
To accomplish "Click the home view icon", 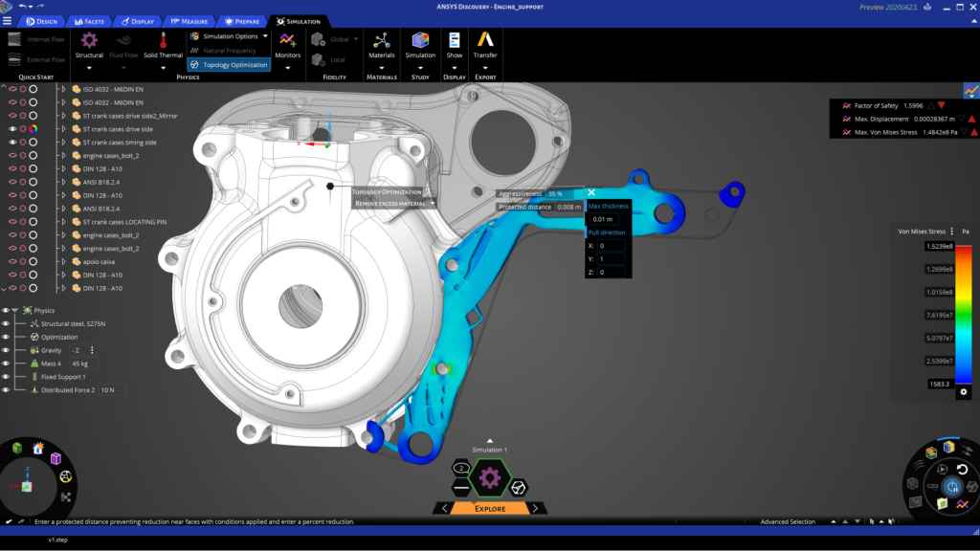I will (38, 448).
